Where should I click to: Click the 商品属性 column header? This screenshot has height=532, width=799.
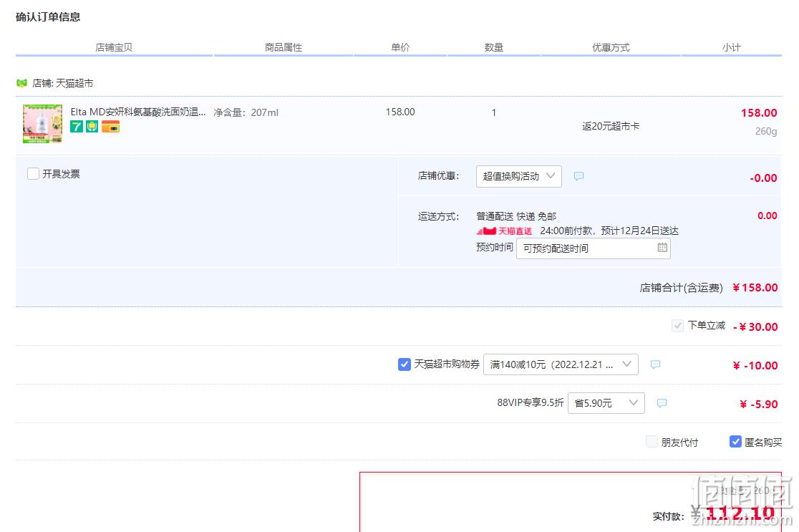pos(284,47)
